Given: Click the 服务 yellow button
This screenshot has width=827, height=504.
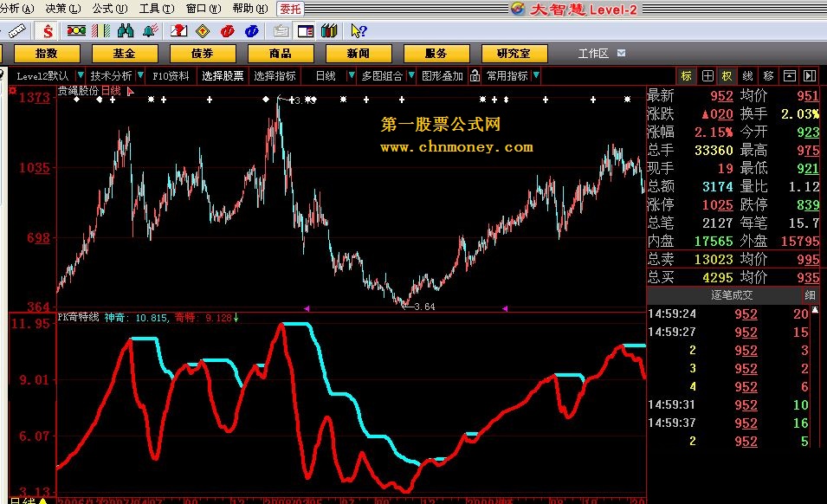Looking at the screenshot, I should click(436, 53).
